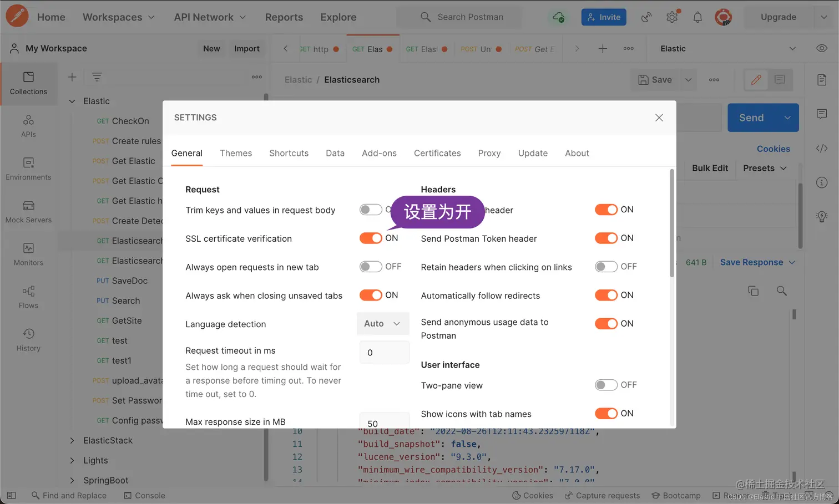Open the documentation icon in right sidebar
The image size is (839, 504).
tap(822, 80)
